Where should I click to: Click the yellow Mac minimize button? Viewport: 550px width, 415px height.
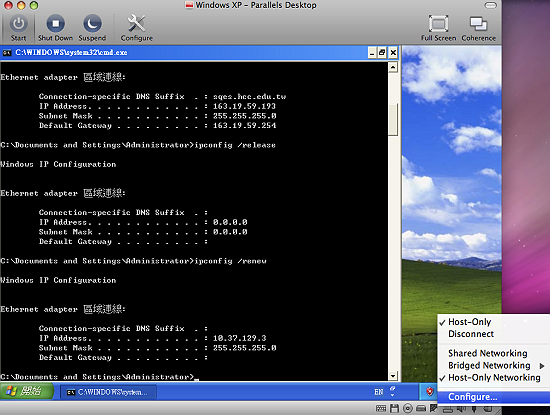[x=21, y=5]
